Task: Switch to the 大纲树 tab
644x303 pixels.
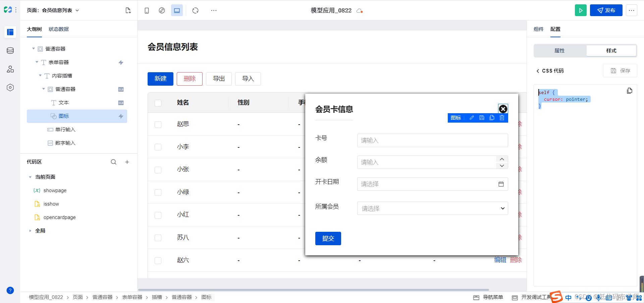Action: point(34,29)
